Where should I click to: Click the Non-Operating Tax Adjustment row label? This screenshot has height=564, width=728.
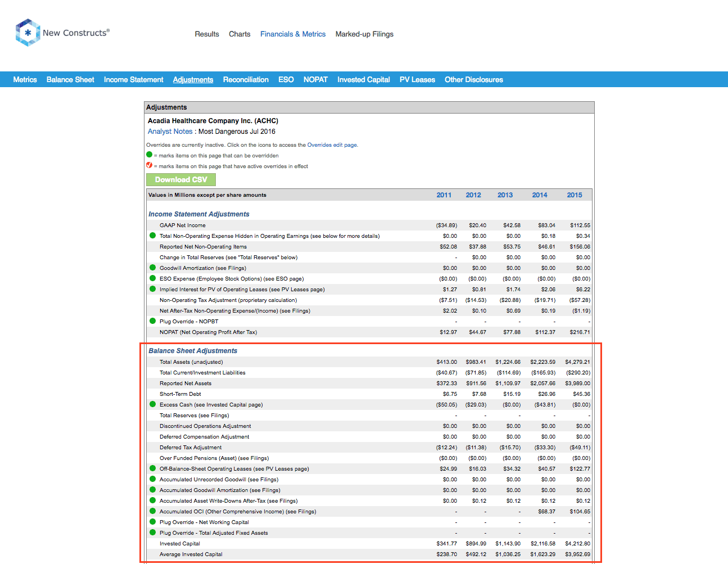(x=228, y=300)
